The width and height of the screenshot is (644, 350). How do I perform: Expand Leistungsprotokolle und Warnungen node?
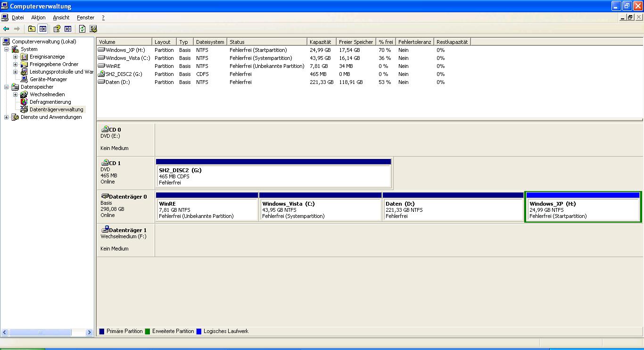(16, 72)
